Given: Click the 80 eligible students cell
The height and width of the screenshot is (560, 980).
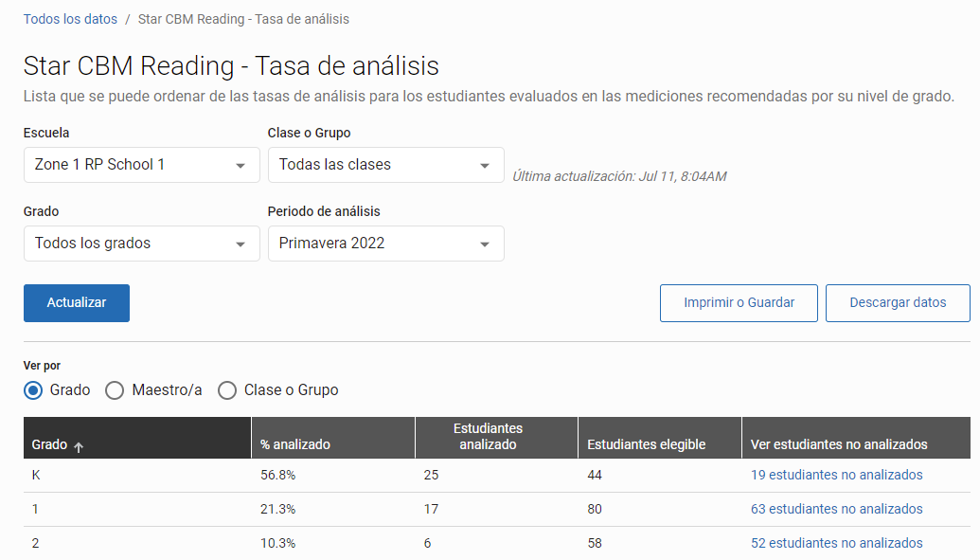Looking at the screenshot, I should [595, 509].
